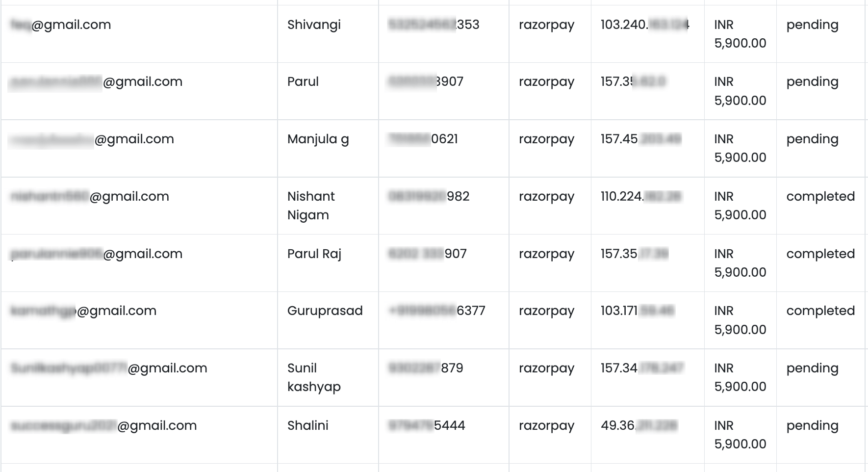
Task: Click the phone number ending in 353
Action: (434, 25)
